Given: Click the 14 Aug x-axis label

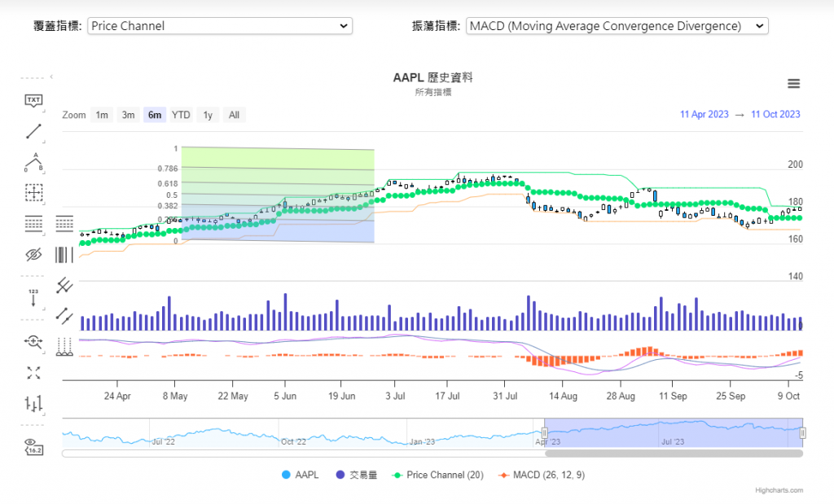Looking at the screenshot, I should [563, 396].
